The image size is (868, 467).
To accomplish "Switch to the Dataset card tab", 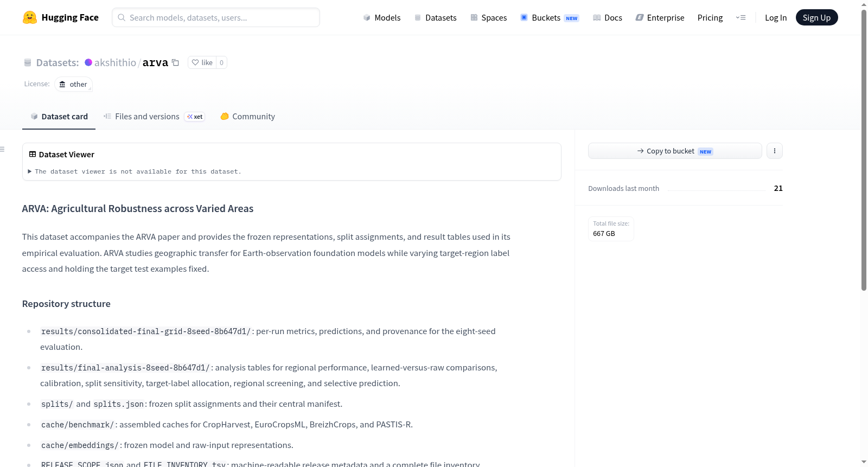I will pos(59,116).
